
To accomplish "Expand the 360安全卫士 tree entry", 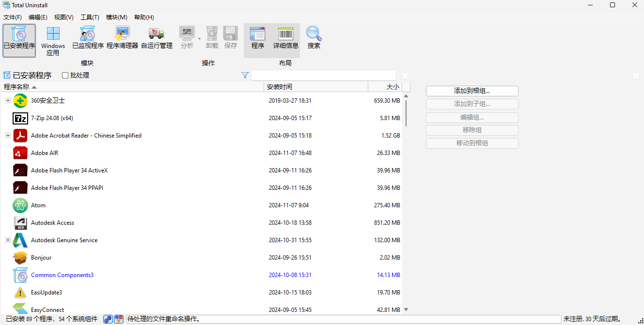I will (x=8, y=101).
